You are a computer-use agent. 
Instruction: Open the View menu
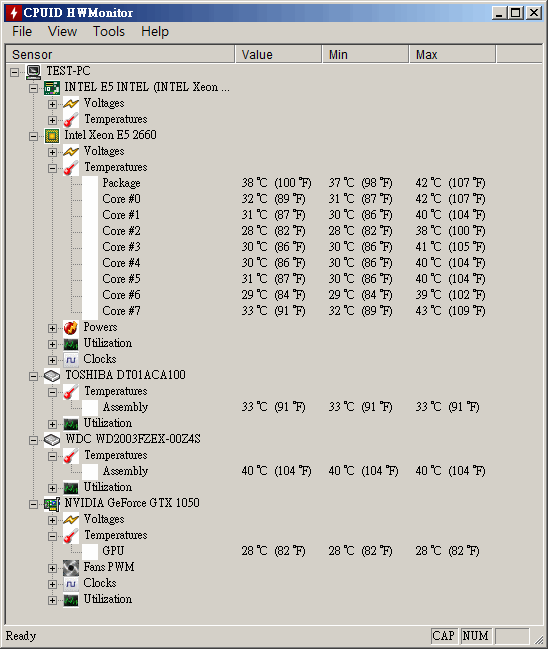62,31
